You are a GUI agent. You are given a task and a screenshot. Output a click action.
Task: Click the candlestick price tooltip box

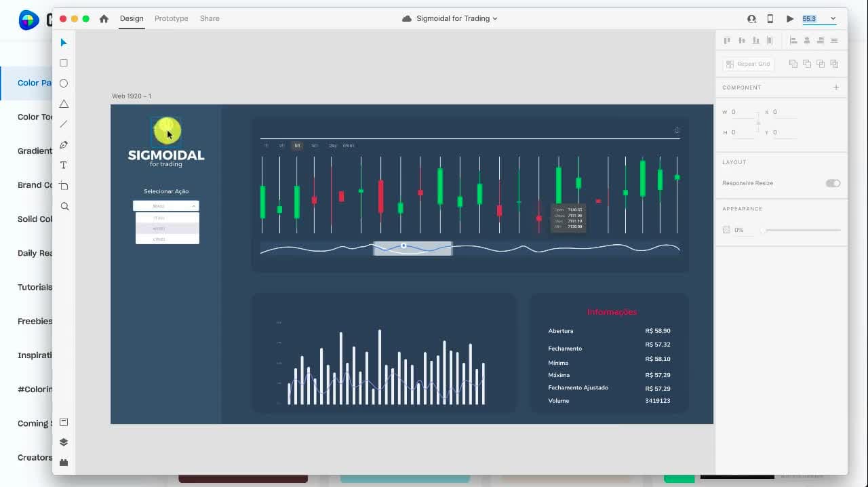pyautogui.click(x=568, y=218)
